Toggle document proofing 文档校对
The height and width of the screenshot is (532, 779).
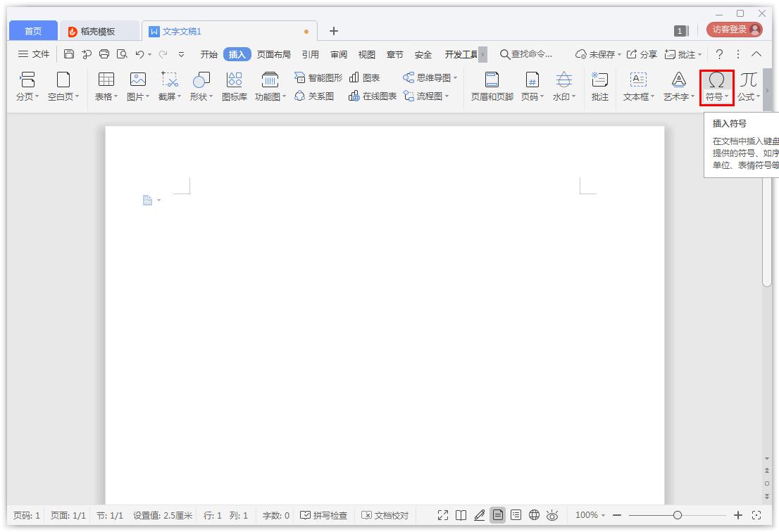(385, 514)
